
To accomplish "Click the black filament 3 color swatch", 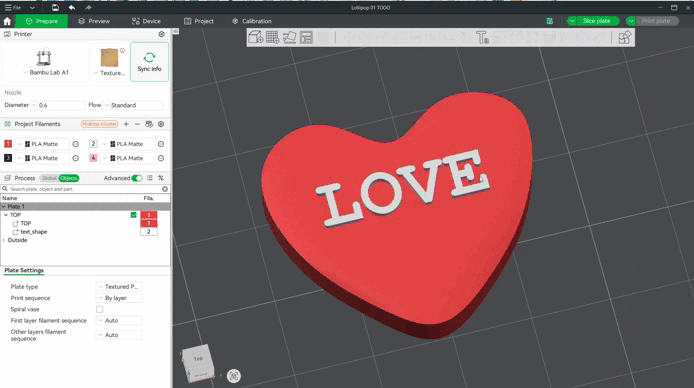I will coord(8,158).
